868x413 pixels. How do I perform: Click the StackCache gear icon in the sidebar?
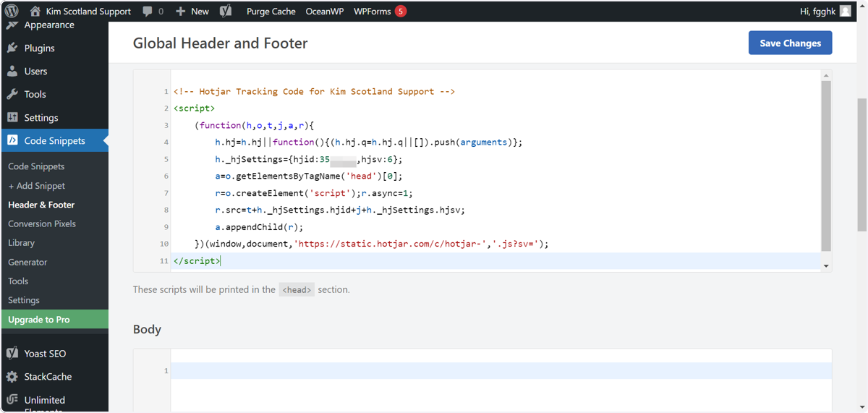click(12, 376)
